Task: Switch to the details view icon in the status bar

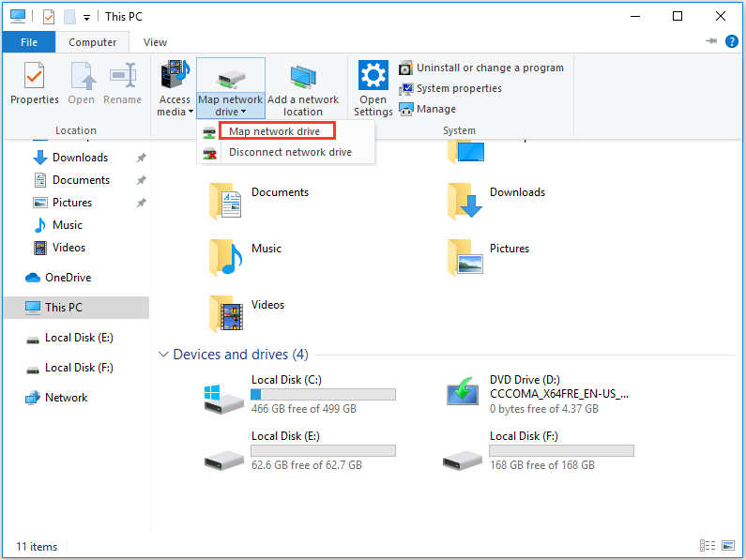Action: coord(708,545)
